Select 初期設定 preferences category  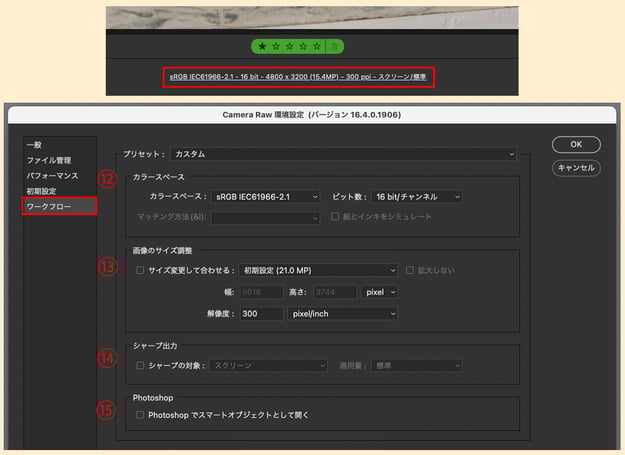[41, 191]
